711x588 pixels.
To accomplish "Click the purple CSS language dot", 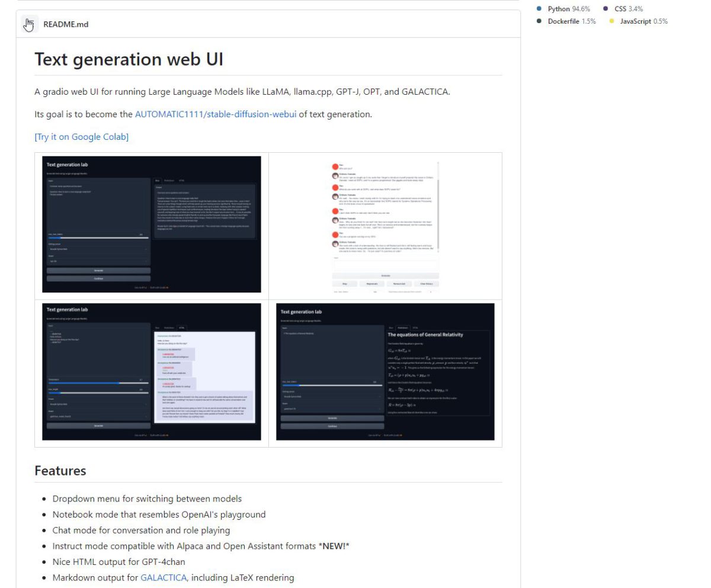I will click(x=606, y=9).
